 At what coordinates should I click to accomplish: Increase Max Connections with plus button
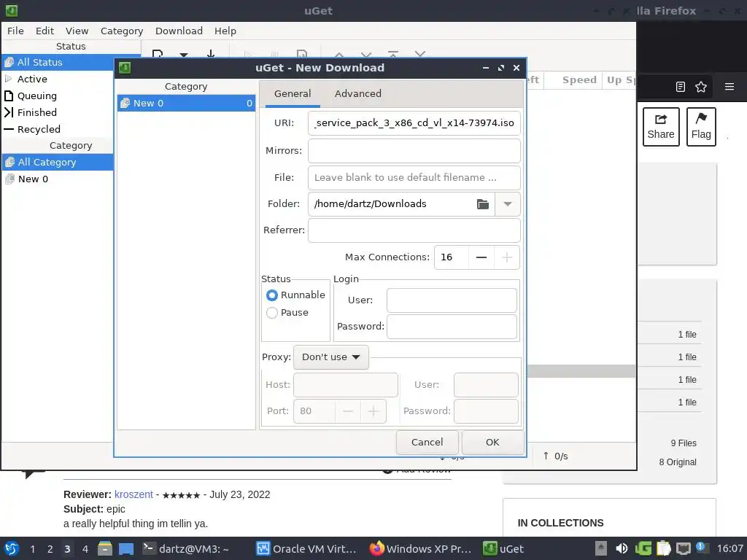(x=507, y=257)
